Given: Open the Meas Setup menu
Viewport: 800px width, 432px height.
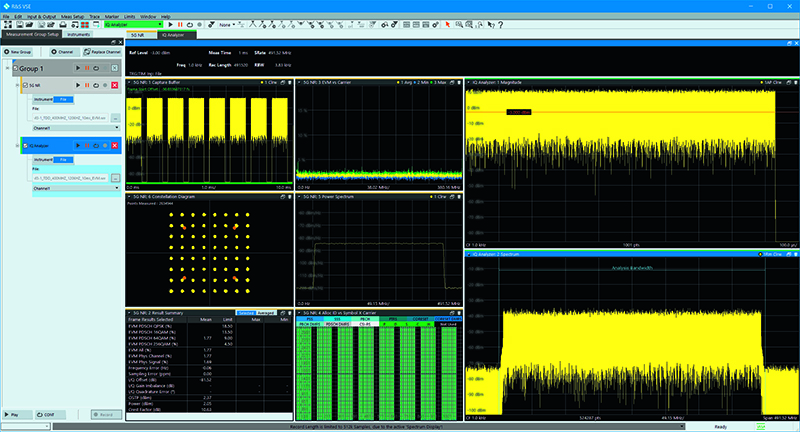Looking at the screenshot, I should coord(73,17).
